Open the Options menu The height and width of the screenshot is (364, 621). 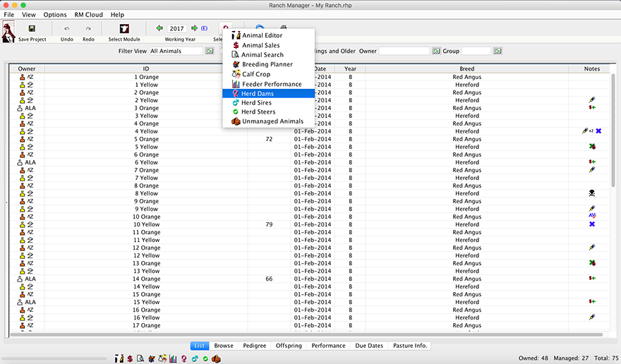tap(55, 15)
